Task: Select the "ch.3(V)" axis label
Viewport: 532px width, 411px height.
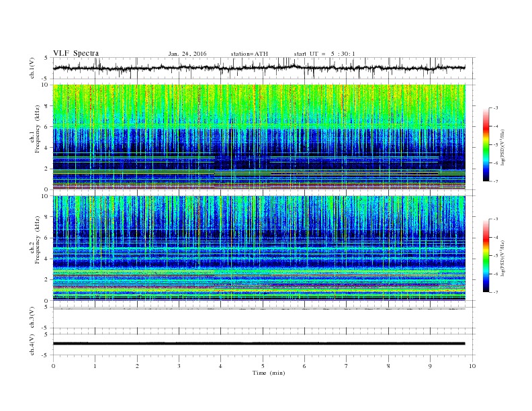Action: coord(32,318)
